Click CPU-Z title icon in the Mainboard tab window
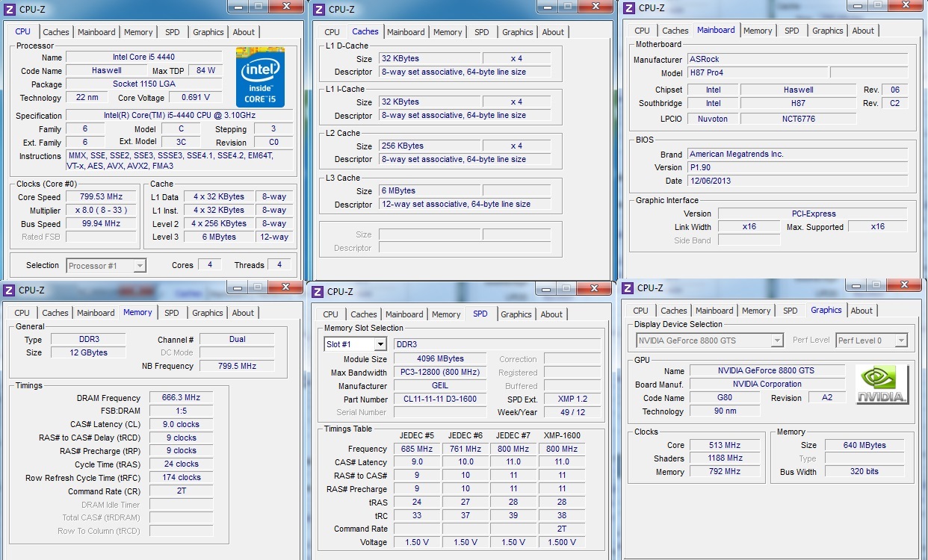Viewport: 928px width, 560px height. click(629, 7)
